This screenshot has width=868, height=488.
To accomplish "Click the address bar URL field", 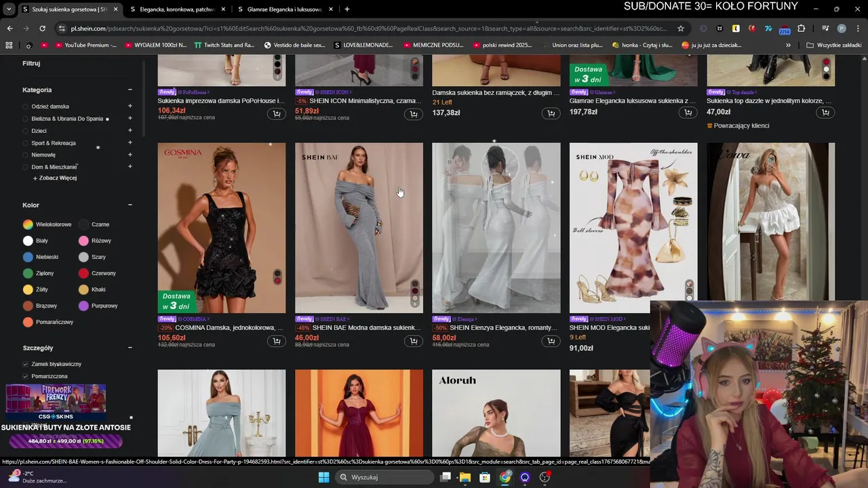I will pos(370,28).
